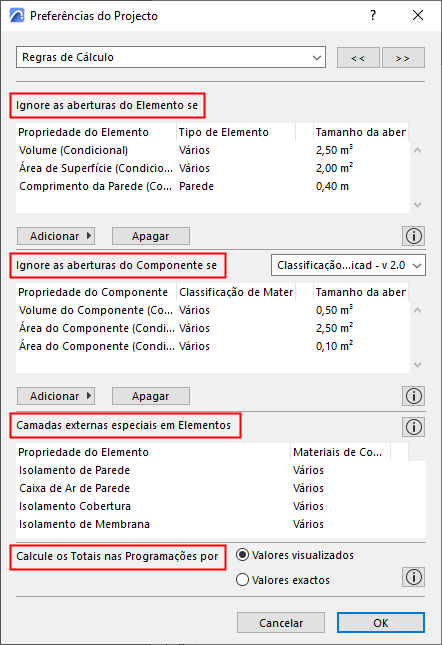
Task: Click the help question mark in title bar
Action: coord(373,16)
